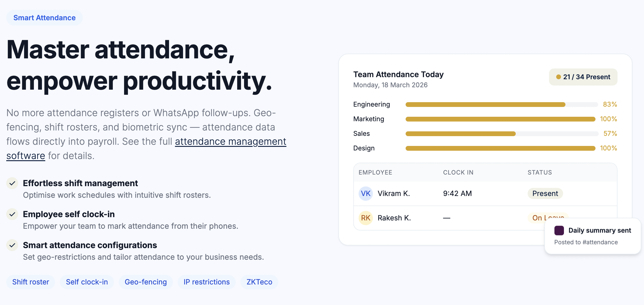Click the EMPLOYEE column header

(375, 172)
